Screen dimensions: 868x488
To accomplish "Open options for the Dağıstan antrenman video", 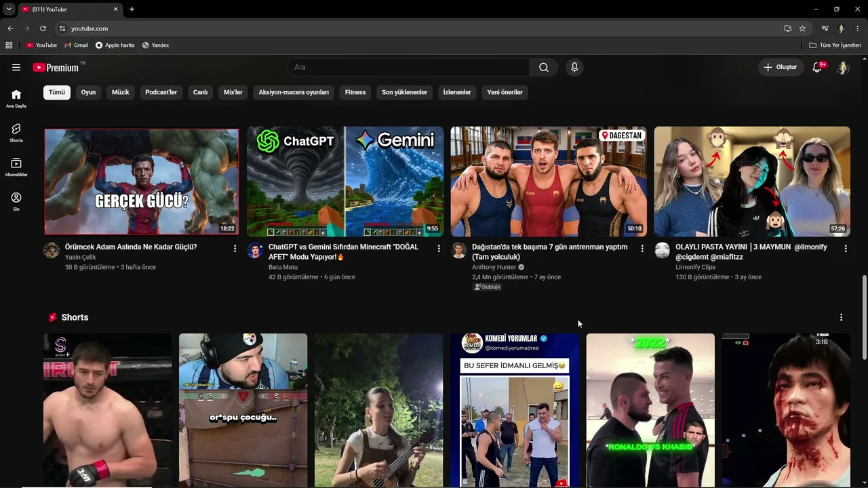I will (642, 249).
